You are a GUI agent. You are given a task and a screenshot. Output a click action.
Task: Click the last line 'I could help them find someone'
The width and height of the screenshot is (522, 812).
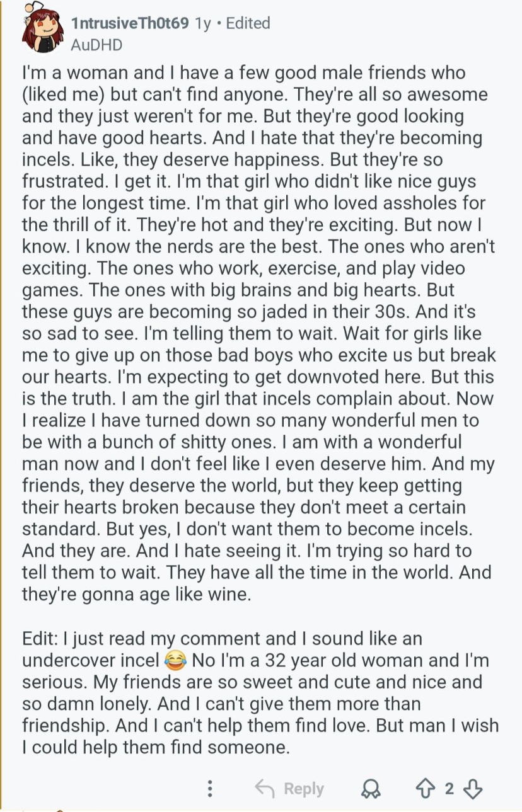pyautogui.click(x=156, y=748)
